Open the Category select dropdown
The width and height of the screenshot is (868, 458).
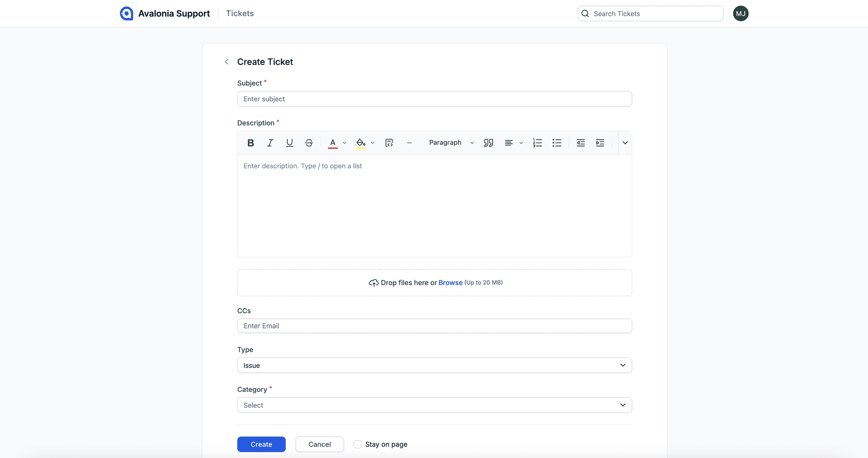point(434,405)
